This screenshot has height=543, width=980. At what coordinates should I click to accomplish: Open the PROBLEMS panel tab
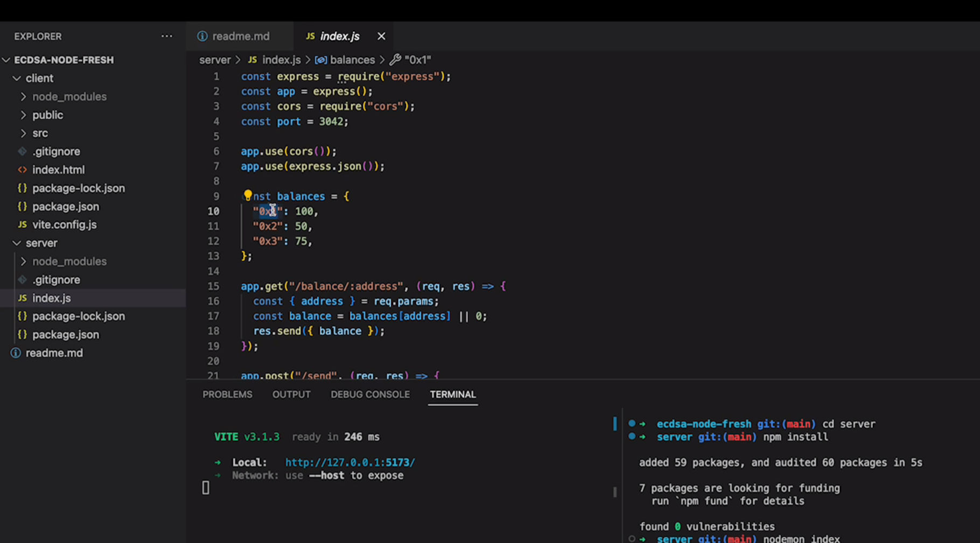tap(227, 394)
